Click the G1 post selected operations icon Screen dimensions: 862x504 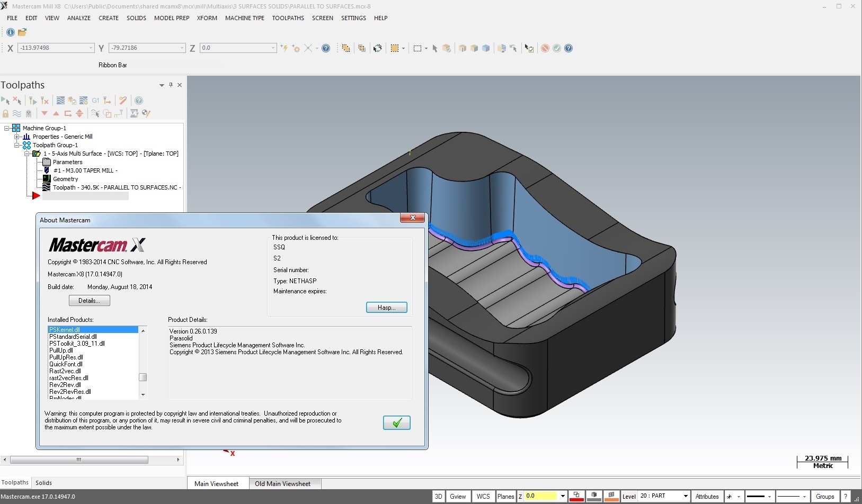pos(95,101)
